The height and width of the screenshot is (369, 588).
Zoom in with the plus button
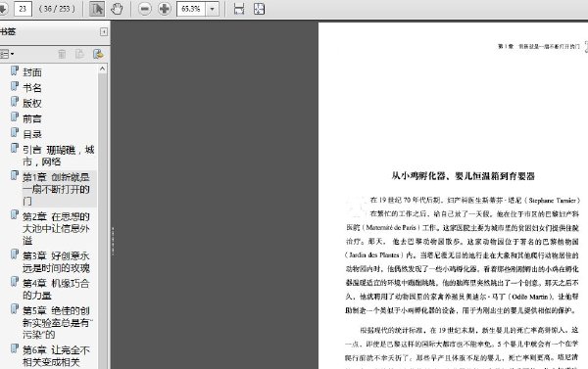coord(165,9)
